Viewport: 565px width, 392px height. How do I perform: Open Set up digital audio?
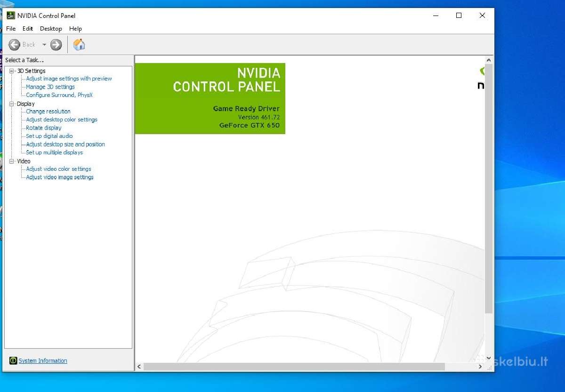pyautogui.click(x=49, y=136)
